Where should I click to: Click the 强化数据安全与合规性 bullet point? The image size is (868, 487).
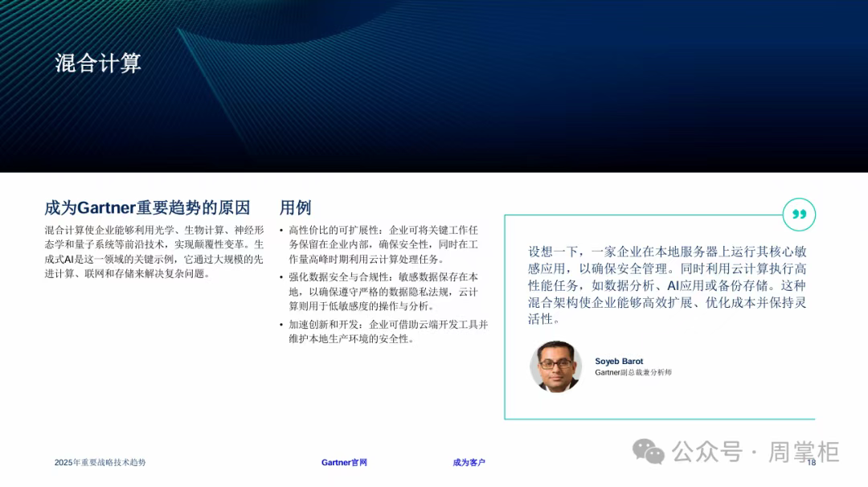click(383, 291)
